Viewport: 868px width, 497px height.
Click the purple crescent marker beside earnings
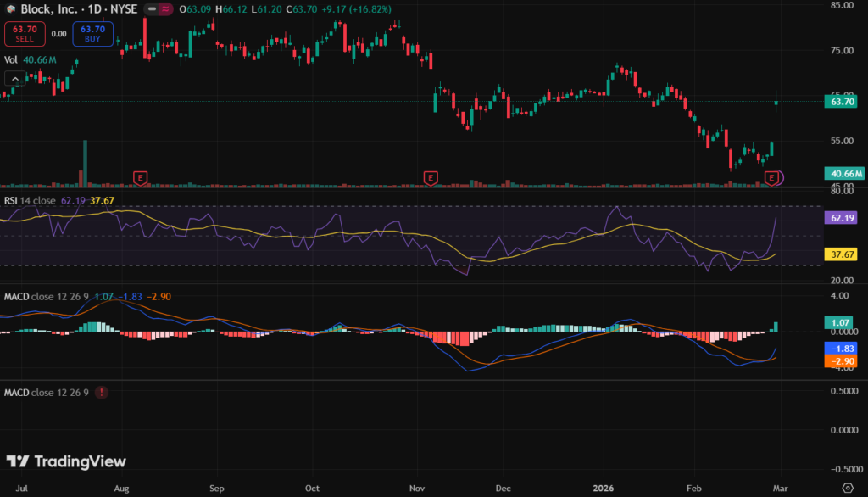coord(781,177)
